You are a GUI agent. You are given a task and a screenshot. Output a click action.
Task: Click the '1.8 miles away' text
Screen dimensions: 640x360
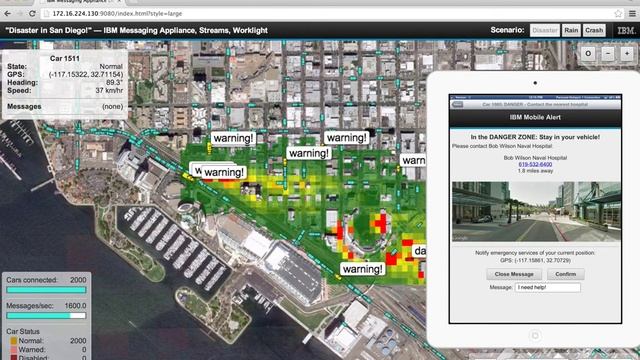click(x=535, y=171)
